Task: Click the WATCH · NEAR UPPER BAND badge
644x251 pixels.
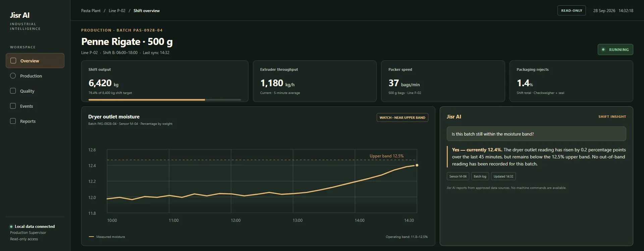Action: pyautogui.click(x=402, y=118)
